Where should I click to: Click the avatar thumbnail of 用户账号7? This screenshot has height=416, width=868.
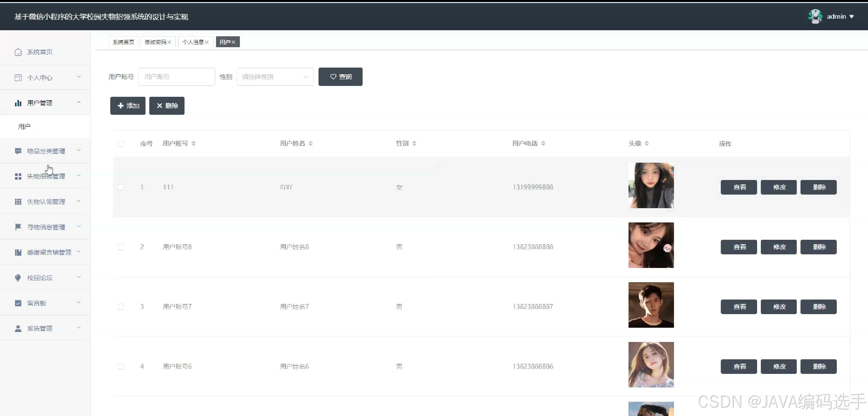tap(651, 305)
